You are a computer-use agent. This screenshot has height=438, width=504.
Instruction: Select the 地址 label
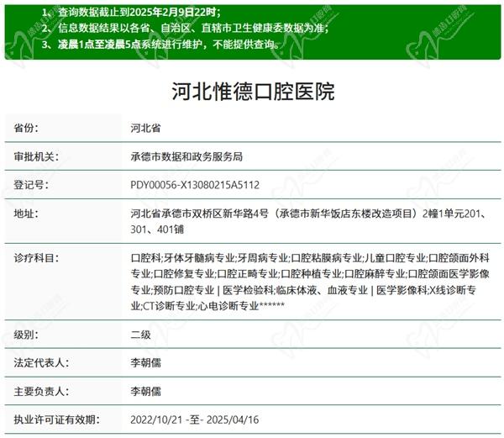coord(26,214)
